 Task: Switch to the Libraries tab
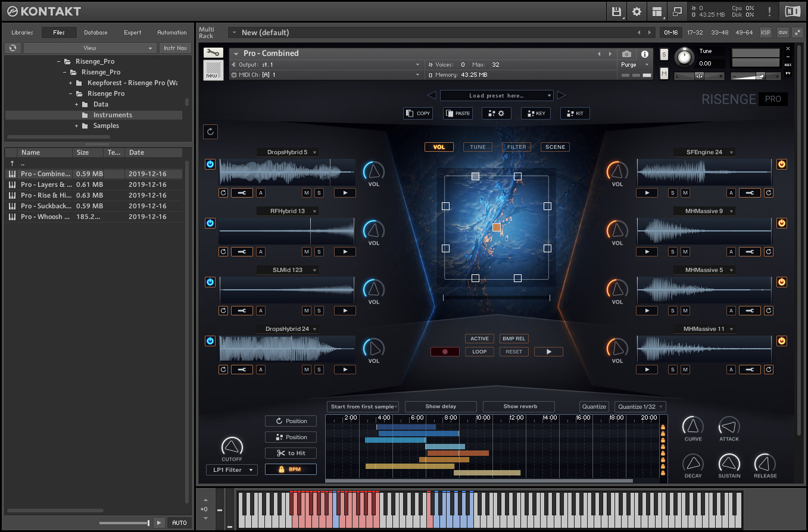22,33
